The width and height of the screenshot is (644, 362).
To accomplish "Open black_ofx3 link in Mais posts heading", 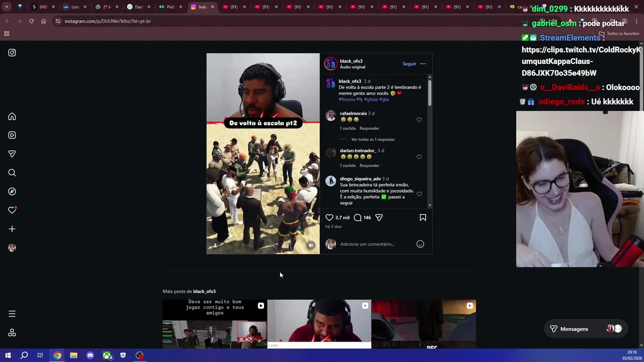I will 204,291.
